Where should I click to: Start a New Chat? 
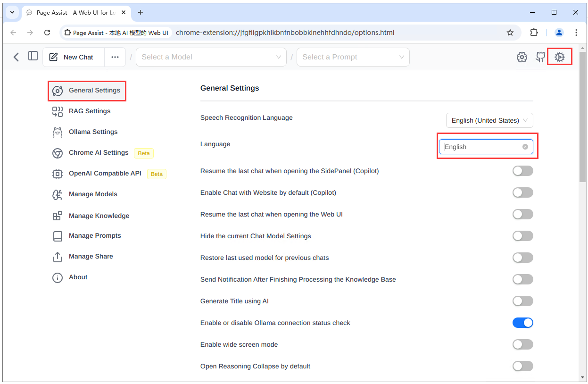(74, 57)
